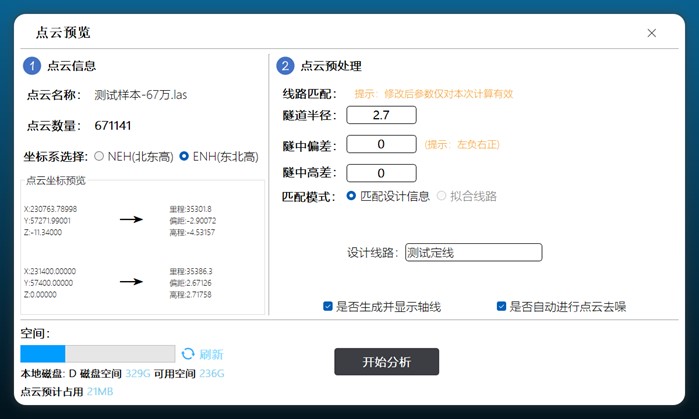This screenshot has height=419, width=699.
Task: Choose 拟合线路 matching mode
Action: [x=442, y=196]
